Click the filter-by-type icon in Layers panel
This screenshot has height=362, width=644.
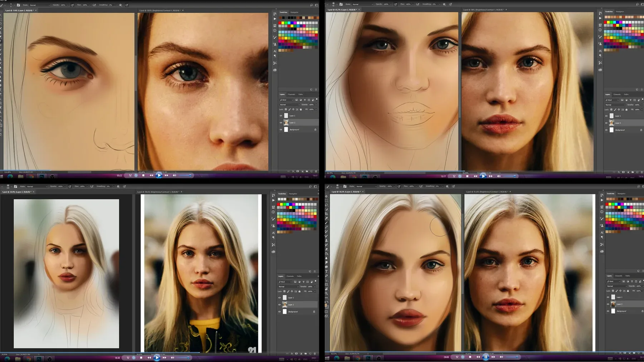pyautogui.click(x=624, y=281)
